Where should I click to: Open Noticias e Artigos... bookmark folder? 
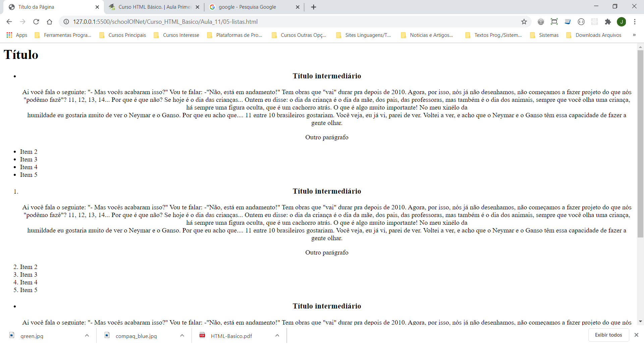tap(427, 35)
